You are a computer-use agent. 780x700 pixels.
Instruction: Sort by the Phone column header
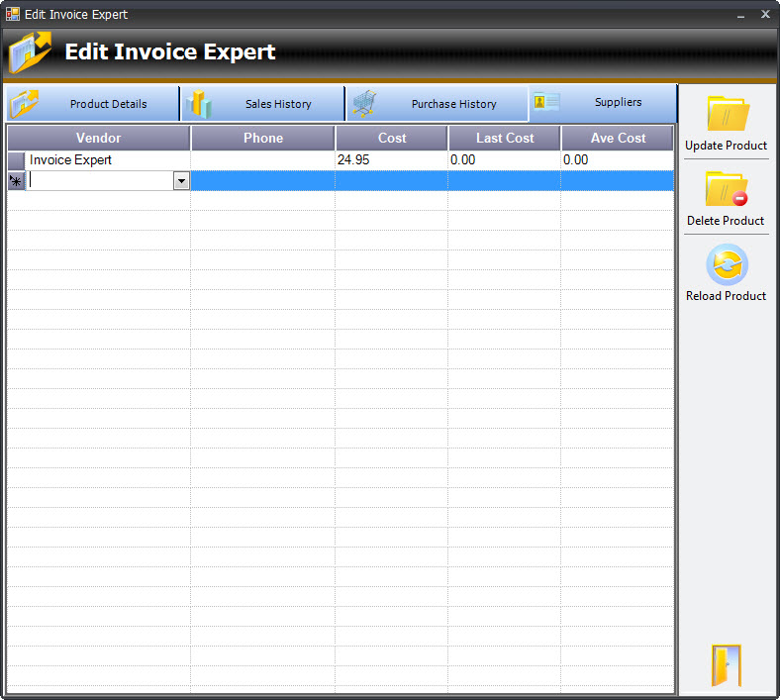(263, 138)
